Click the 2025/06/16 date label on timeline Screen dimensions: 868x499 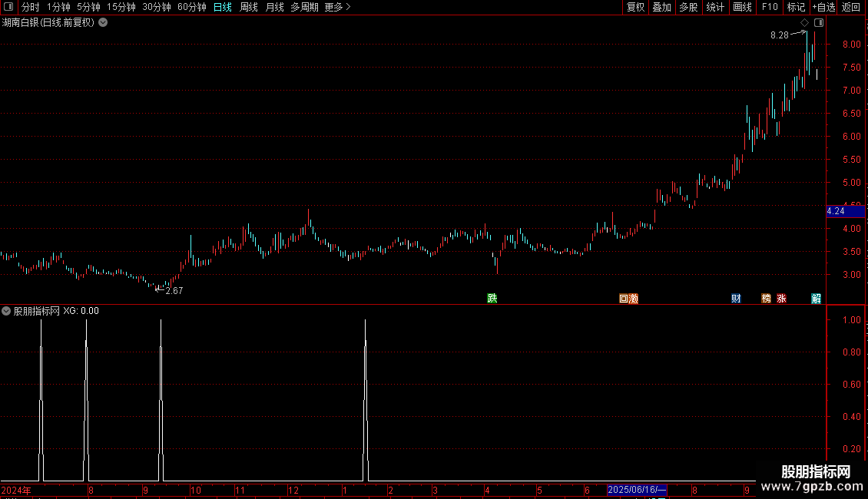click(637, 490)
